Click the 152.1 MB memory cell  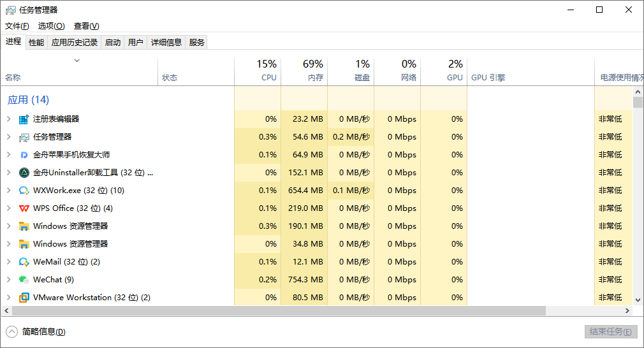[x=305, y=172]
